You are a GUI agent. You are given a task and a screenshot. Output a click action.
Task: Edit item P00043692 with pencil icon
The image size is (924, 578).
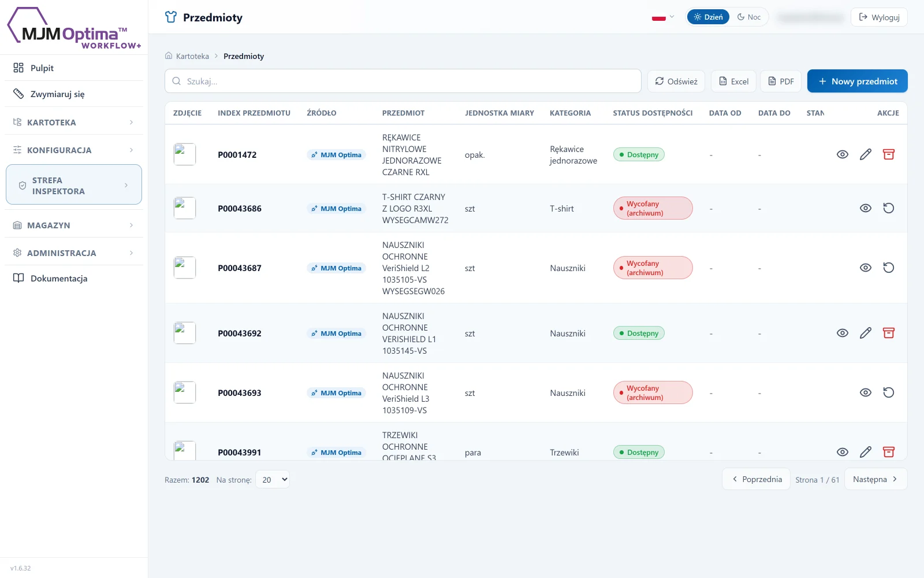866,333
